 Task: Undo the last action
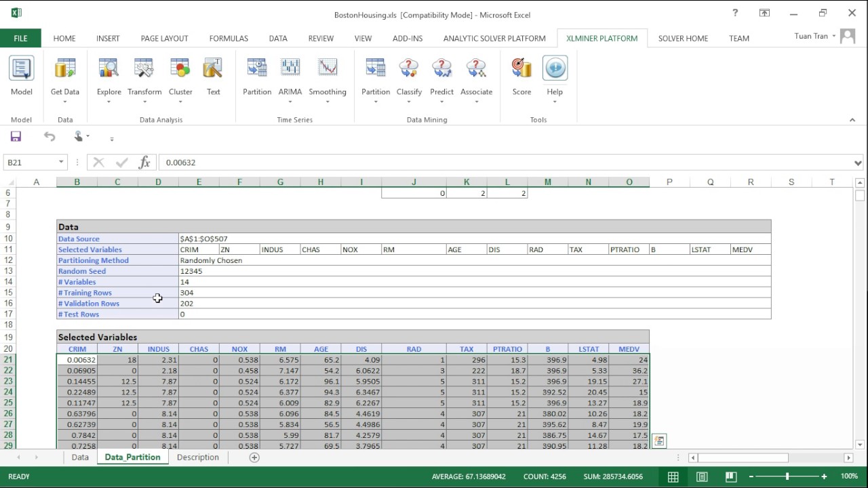pyautogui.click(x=50, y=136)
